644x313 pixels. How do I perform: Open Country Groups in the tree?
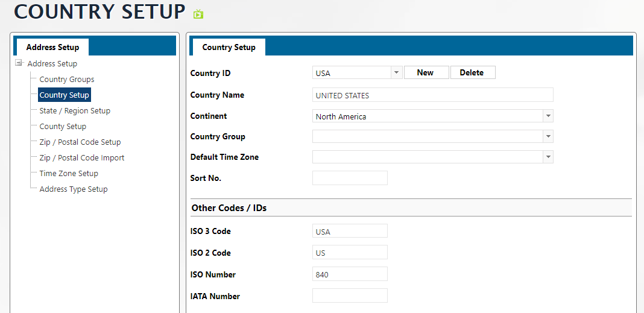[x=66, y=80]
